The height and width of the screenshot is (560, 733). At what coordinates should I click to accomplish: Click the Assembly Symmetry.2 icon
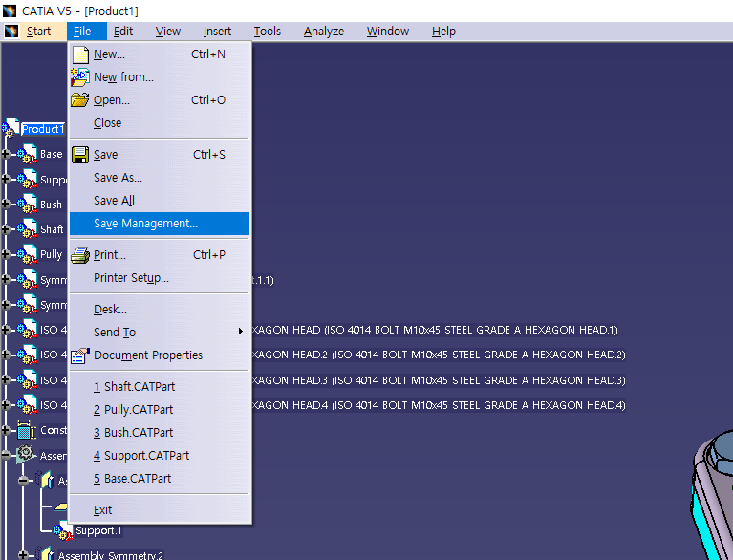(45, 554)
